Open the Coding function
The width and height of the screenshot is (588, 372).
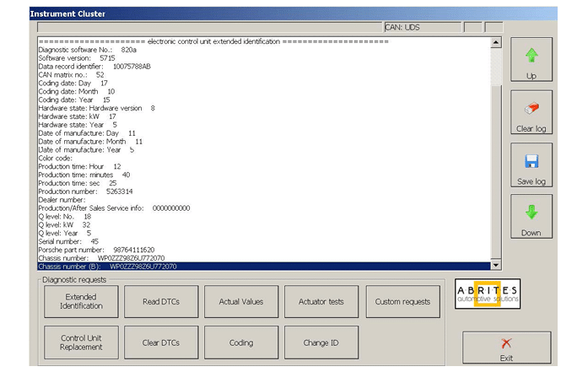pos(241,343)
